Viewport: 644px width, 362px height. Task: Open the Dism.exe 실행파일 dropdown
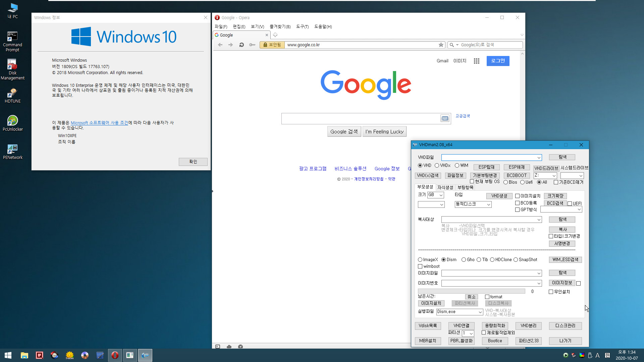tap(480, 312)
